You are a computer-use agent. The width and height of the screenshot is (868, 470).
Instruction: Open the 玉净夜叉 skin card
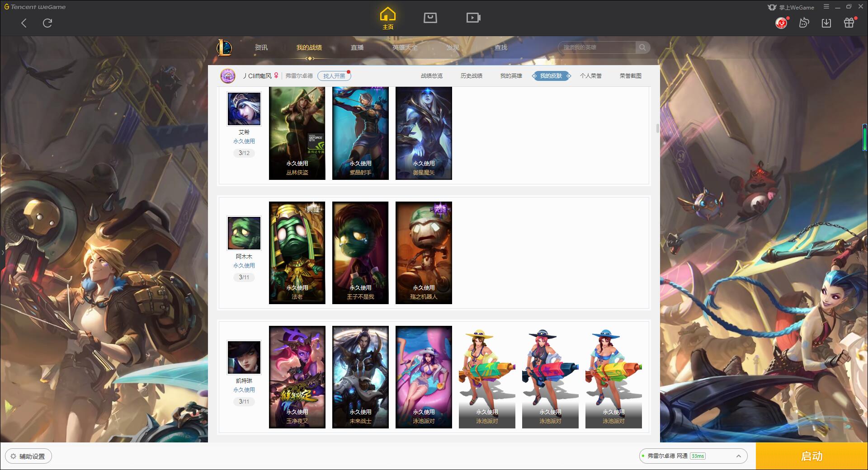tap(297, 377)
